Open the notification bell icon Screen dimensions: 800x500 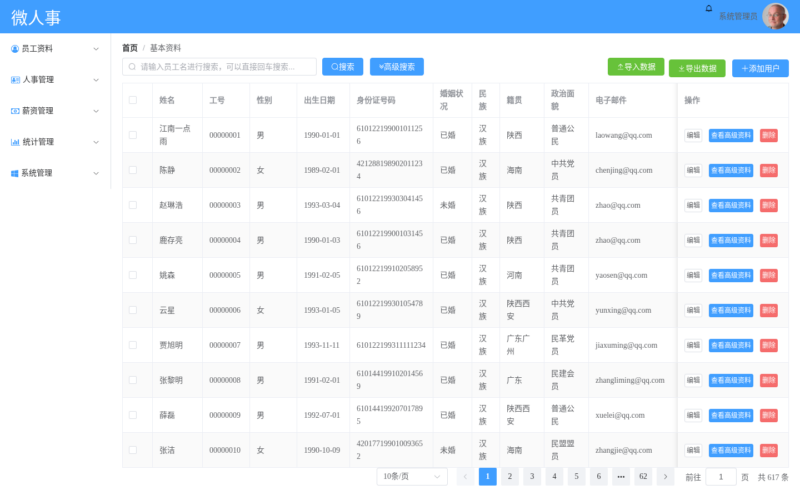click(x=709, y=8)
